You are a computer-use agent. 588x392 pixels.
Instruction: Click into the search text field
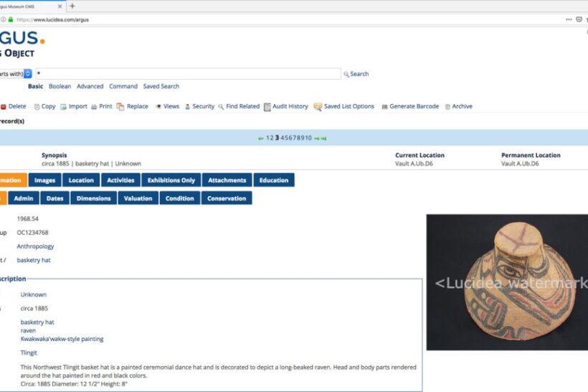[186, 74]
